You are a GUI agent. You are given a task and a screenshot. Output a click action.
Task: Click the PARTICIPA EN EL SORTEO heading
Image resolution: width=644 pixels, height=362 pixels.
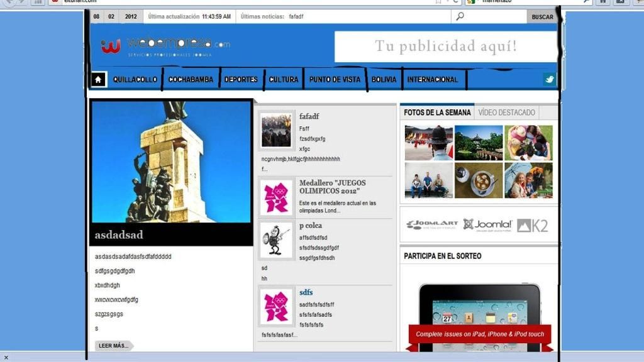point(442,256)
